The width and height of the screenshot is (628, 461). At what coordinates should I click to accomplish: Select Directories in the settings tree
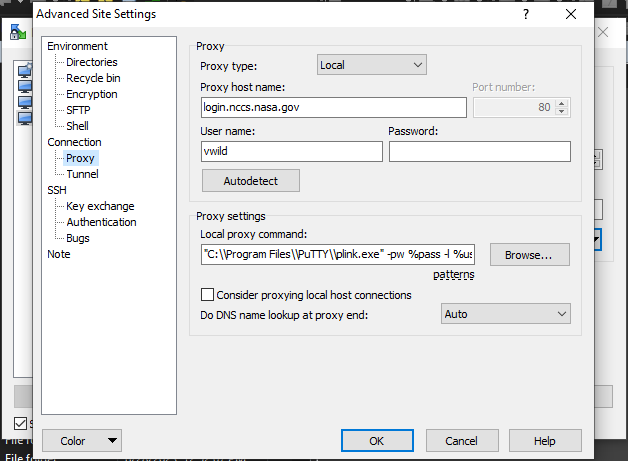click(91, 62)
